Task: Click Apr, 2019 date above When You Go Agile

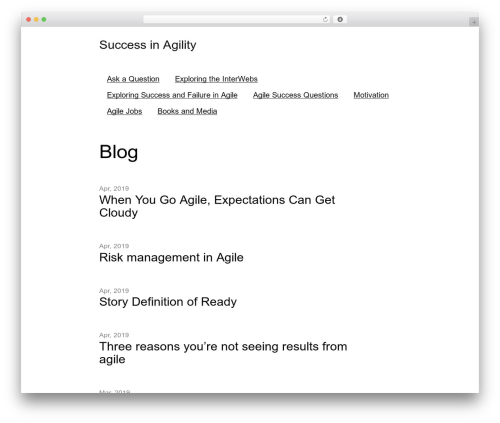Action: 114,188
